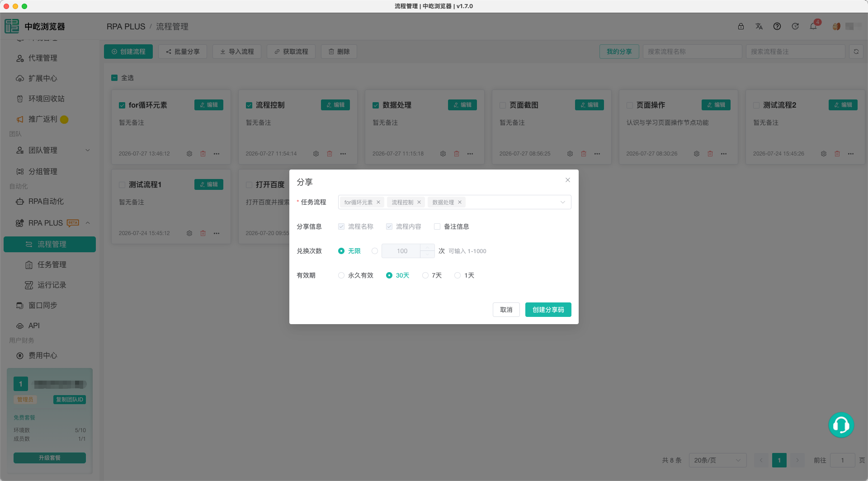This screenshot has width=868, height=481.
Task: Open more options on for循环元素 card
Action: [217, 154]
